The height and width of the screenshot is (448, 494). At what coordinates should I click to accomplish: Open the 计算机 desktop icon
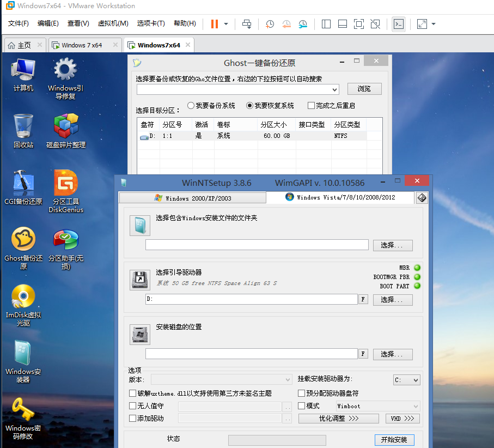pyautogui.click(x=23, y=75)
